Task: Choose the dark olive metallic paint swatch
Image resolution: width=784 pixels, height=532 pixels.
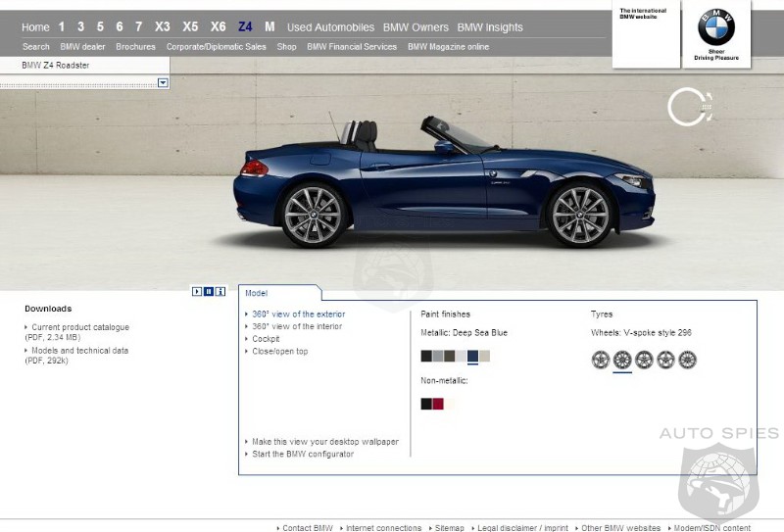Action: click(x=450, y=356)
